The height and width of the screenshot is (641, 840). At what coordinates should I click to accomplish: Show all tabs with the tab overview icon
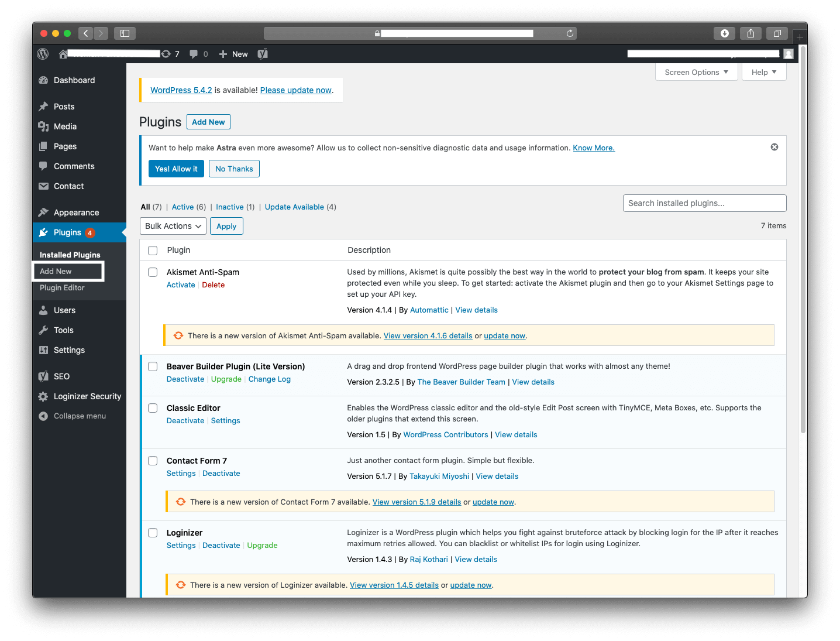point(777,33)
